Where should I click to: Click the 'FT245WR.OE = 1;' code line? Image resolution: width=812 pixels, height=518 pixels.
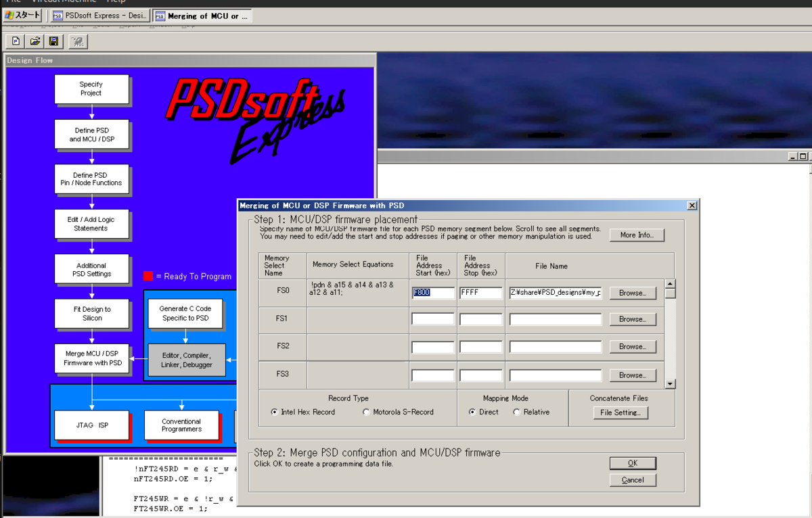click(171, 507)
